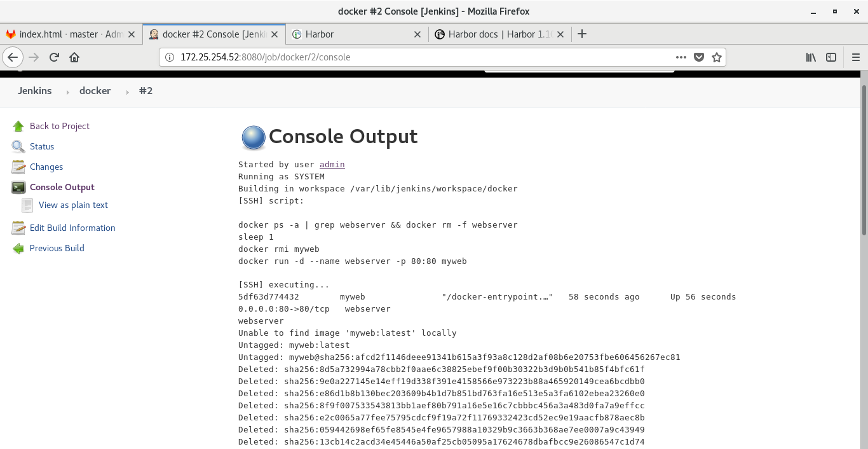Image resolution: width=868 pixels, height=449 pixels.
Task: Click the 'docker run -d --name webserver' line
Action: (x=353, y=261)
